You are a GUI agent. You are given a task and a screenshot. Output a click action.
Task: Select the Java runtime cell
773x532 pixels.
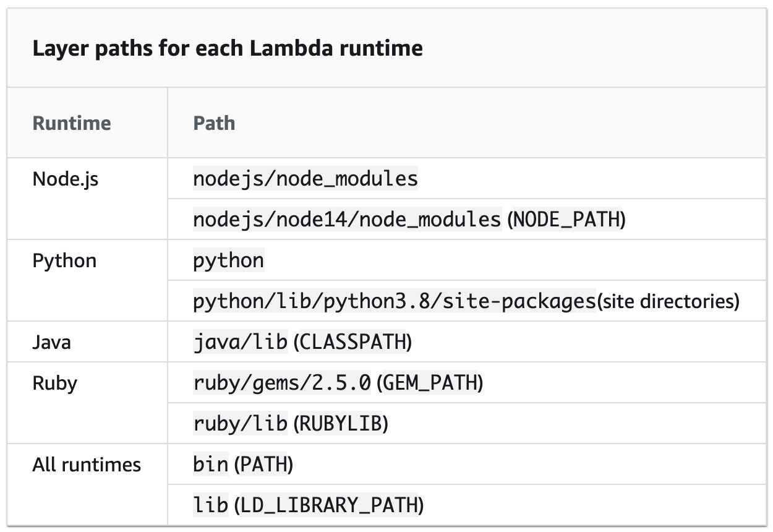(x=51, y=341)
